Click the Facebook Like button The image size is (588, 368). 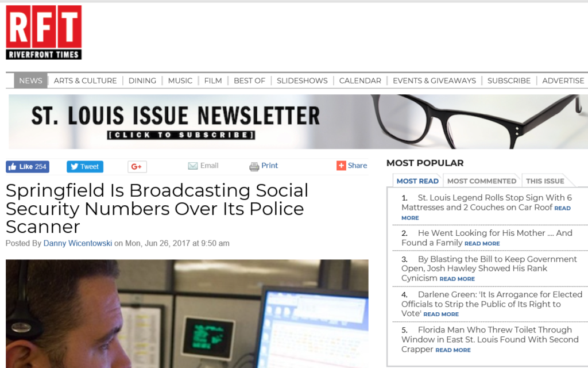click(x=27, y=167)
